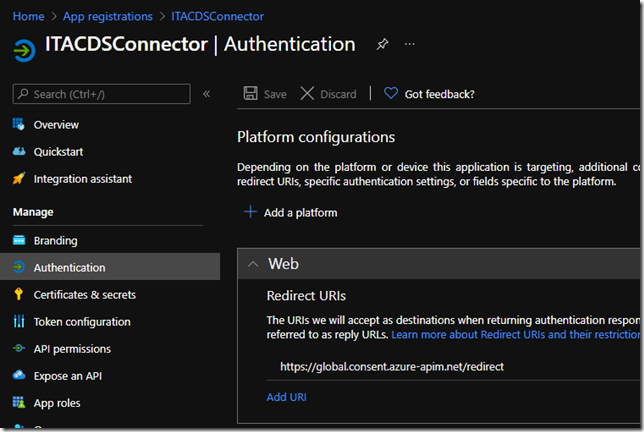Click the Expose an API cloud icon
The height and width of the screenshot is (432, 644).
[19, 375]
